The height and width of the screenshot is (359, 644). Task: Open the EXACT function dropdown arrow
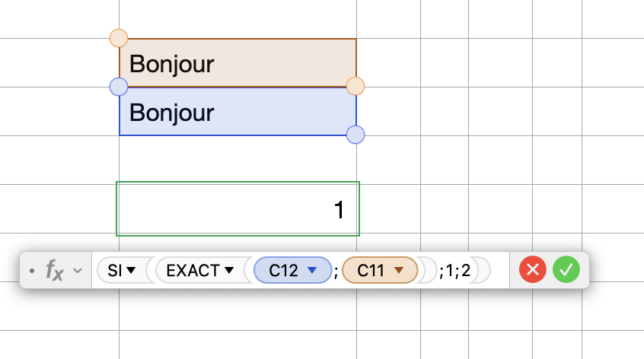[228, 270]
